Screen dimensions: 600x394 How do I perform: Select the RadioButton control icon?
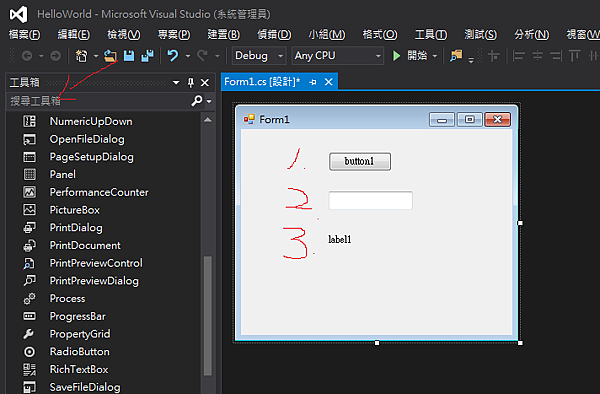click(29, 352)
